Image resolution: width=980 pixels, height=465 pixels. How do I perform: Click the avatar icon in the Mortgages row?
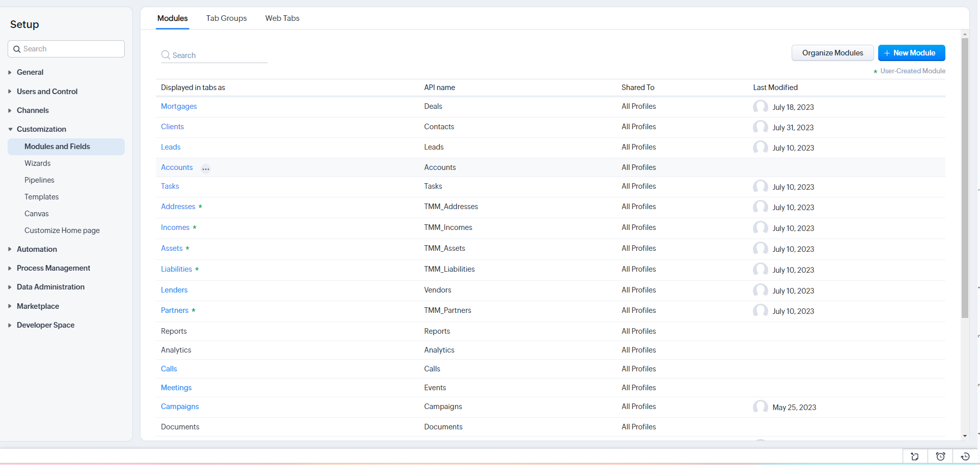760,107
